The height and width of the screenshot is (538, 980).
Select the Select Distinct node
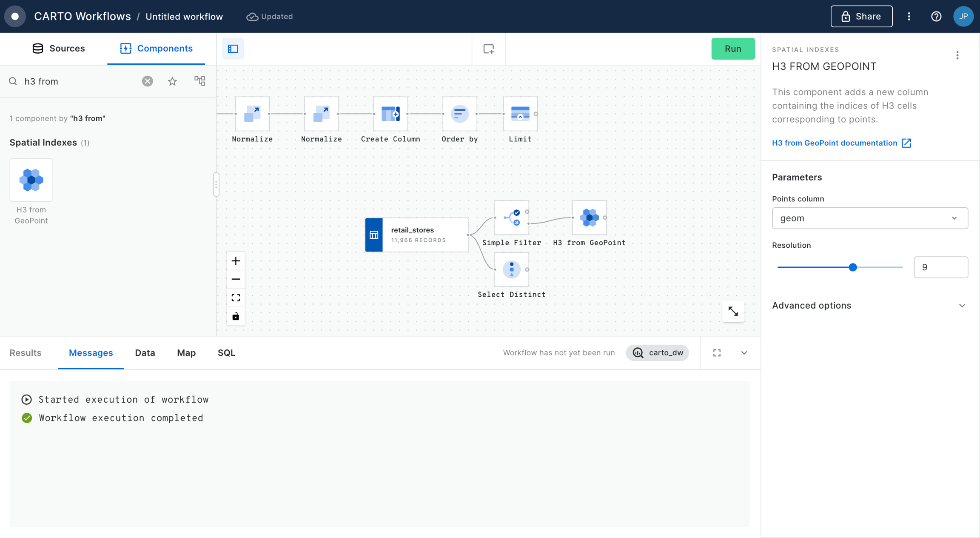[x=511, y=269]
